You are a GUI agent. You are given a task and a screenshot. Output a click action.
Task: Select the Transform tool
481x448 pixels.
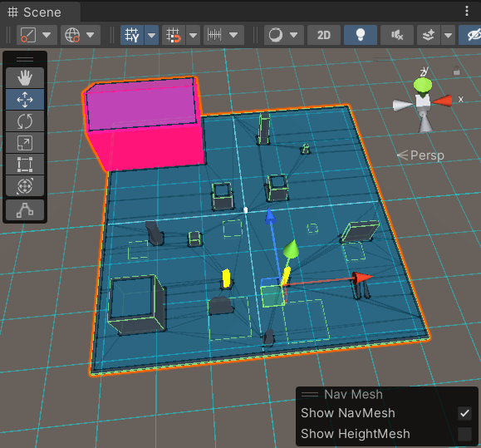[x=25, y=186]
